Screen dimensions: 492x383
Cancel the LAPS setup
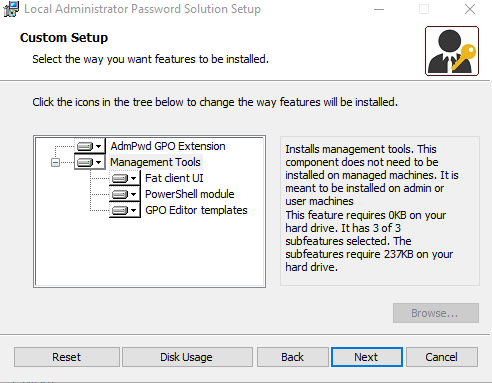pyautogui.click(x=442, y=357)
